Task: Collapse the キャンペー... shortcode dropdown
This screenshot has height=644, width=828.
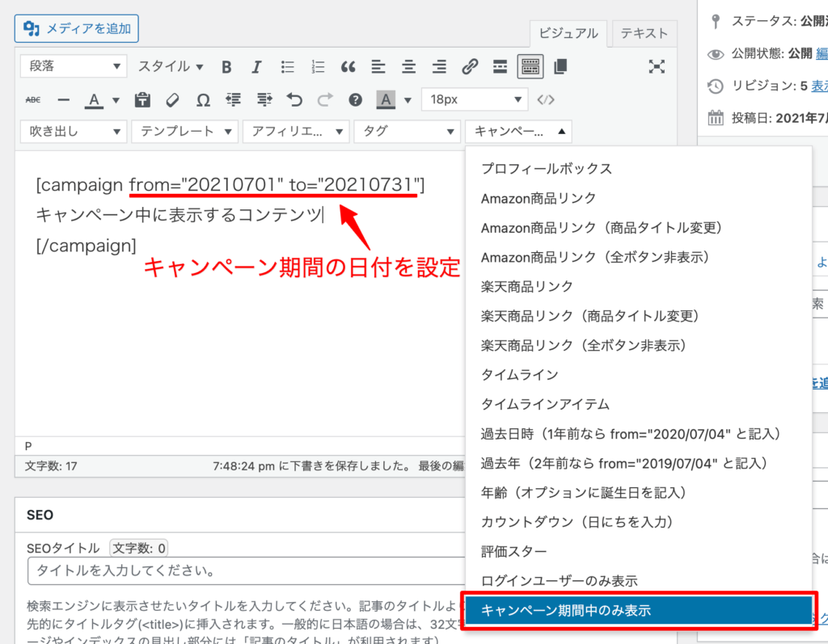Action: (x=518, y=132)
